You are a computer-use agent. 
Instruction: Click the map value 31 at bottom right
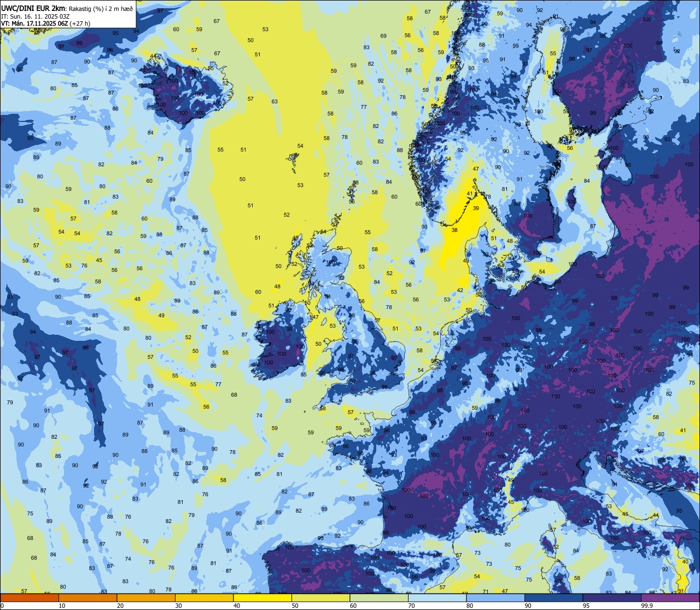pos(681,591)
